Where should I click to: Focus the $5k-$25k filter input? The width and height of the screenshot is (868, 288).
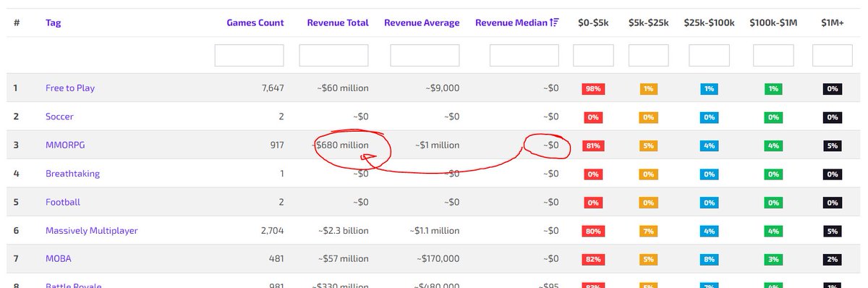click(649, 56)
